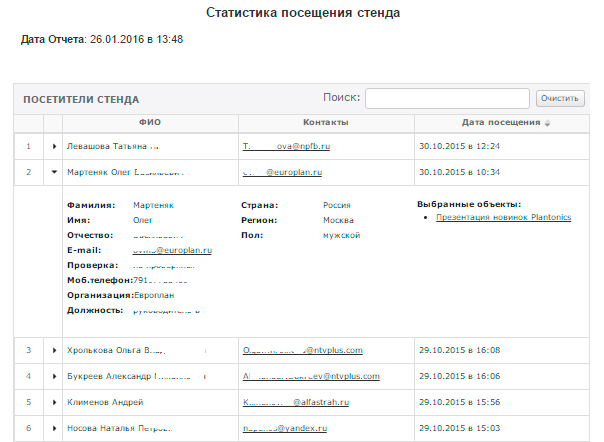Expand row 4 for Букреев Александр
The width and height of the screenshot is (604, 442).
[x=55, y=377]
